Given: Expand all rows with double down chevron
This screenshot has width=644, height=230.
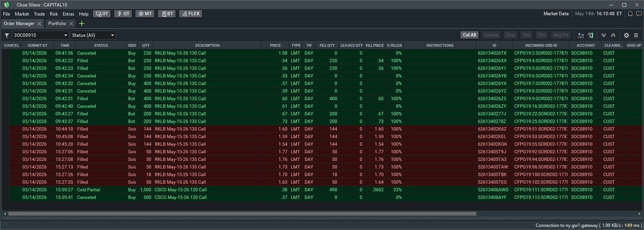Looking at the screenshot, I should [x=604, y=35].
